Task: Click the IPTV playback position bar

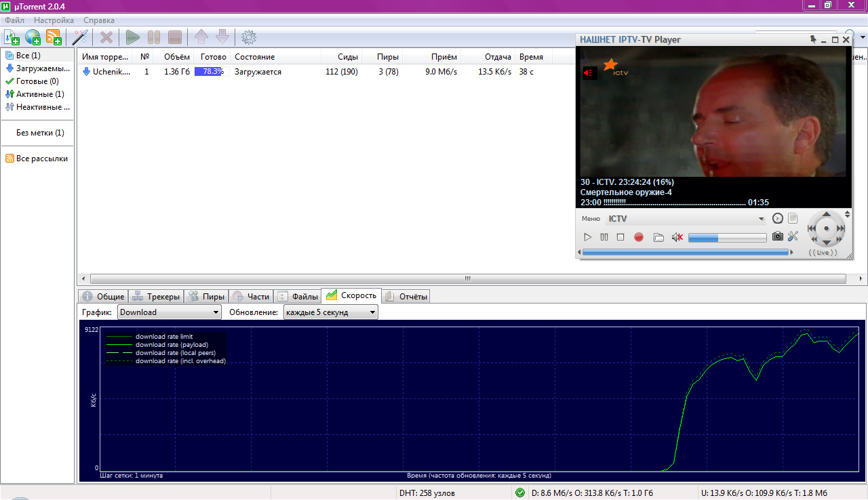Action: point(687,253)
